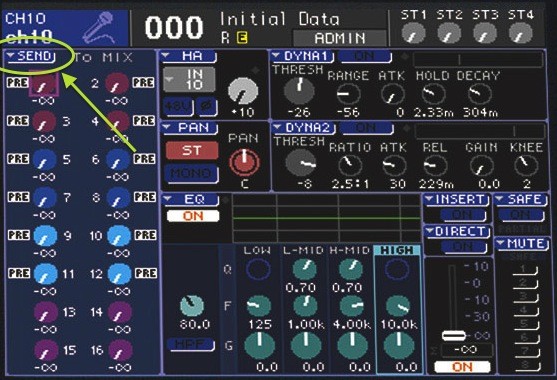Toggle the channel ON button below the fader

click(x=462, y=367)
